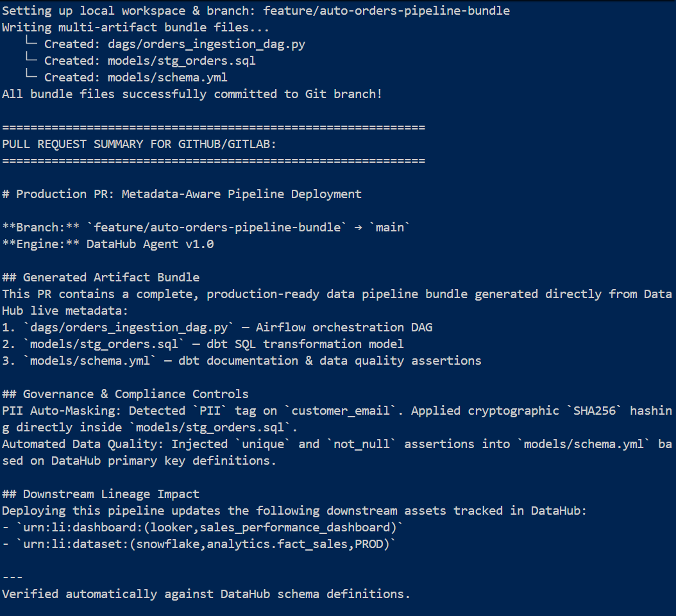Click the 'Governance & Compliance Controls' heading
The height and width of the screenshot is (616, 676).
pyautogui.click(x=136, y=394)
